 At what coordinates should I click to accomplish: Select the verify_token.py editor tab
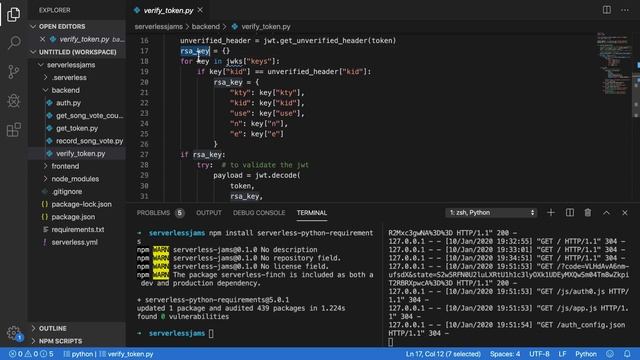coord(168,10)
